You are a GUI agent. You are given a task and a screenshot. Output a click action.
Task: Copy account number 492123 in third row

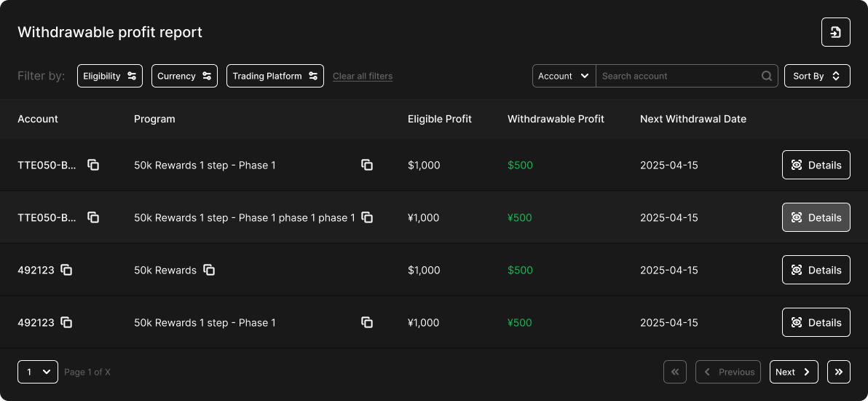point(66,270)
